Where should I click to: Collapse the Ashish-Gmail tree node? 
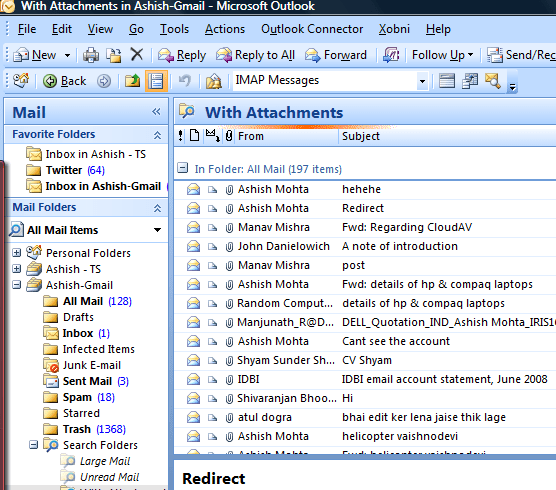coord(16,284)
